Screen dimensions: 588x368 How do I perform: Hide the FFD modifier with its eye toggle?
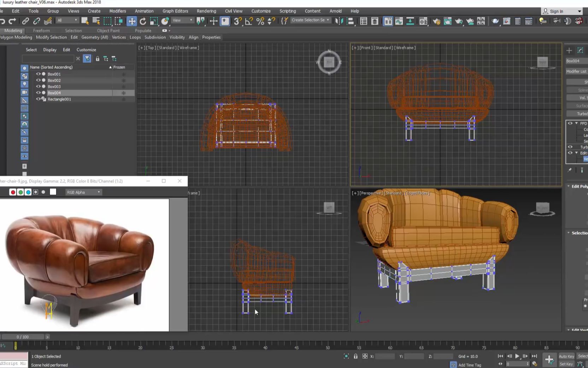pos(570,123)
